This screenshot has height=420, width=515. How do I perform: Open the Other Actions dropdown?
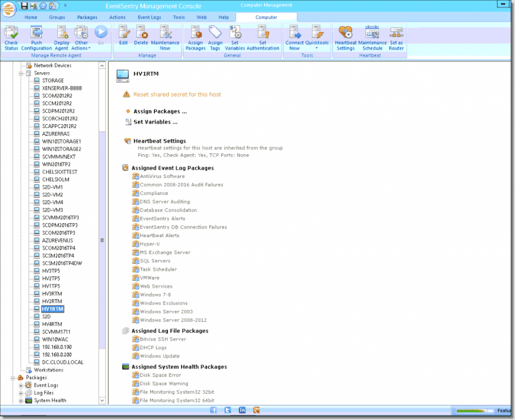click(81, 38)
